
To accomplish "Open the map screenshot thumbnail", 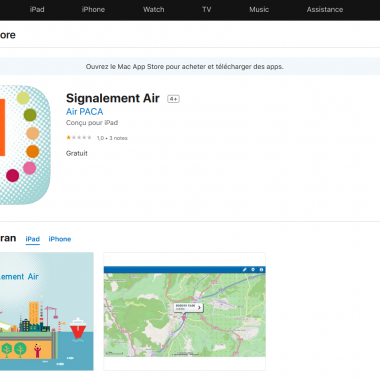I will [185, 311].
